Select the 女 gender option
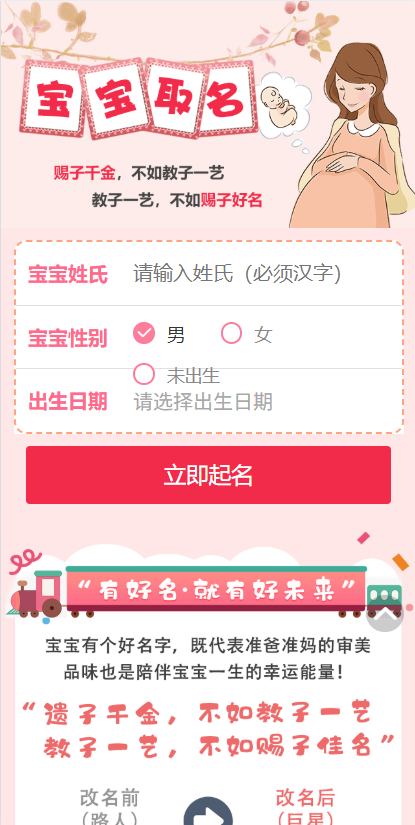Image resolution: width=415 pixels, height=825 pixels. [247, 334]
